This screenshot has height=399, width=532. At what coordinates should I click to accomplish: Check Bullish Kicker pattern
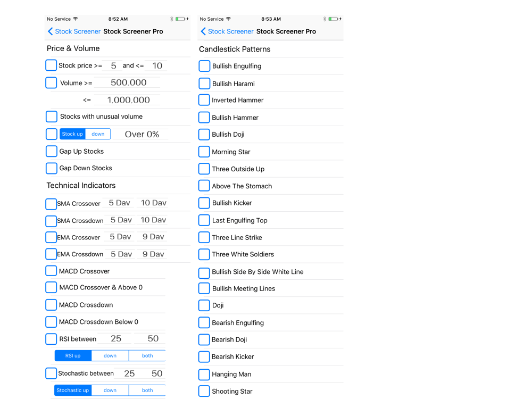coord(204,203)
